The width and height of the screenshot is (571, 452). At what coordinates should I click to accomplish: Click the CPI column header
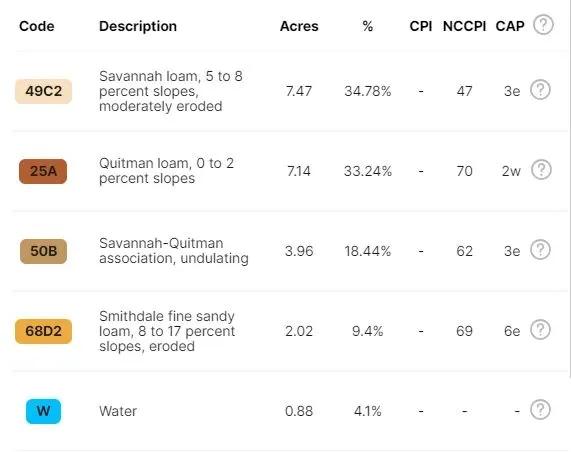[421, 26]
